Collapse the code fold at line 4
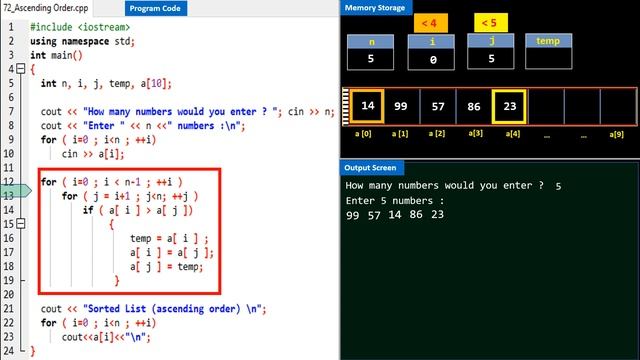Screen dimensions: 640x360 tap(20, 69)
